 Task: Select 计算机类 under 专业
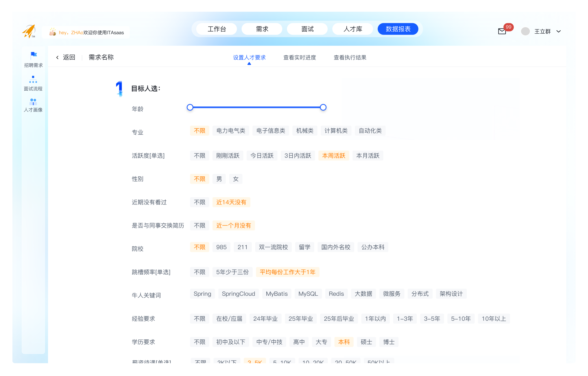pyautogui.click(x=336, y=131)
